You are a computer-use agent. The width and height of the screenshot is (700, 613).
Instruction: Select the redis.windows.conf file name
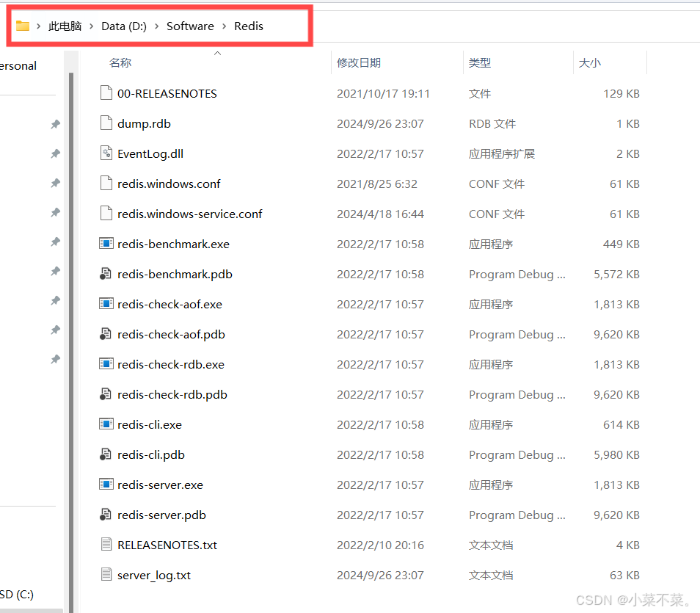tap(169, 184)
